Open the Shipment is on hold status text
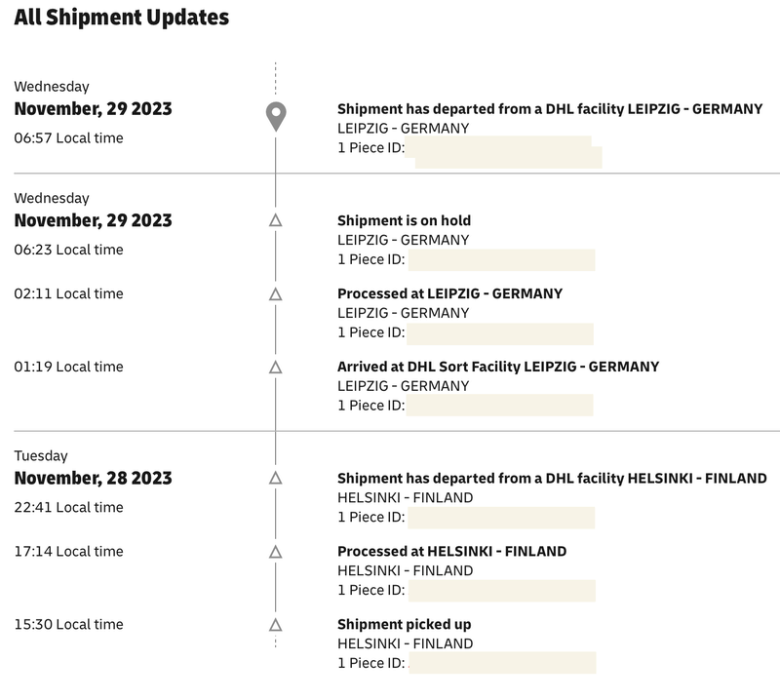 point(404,220)
